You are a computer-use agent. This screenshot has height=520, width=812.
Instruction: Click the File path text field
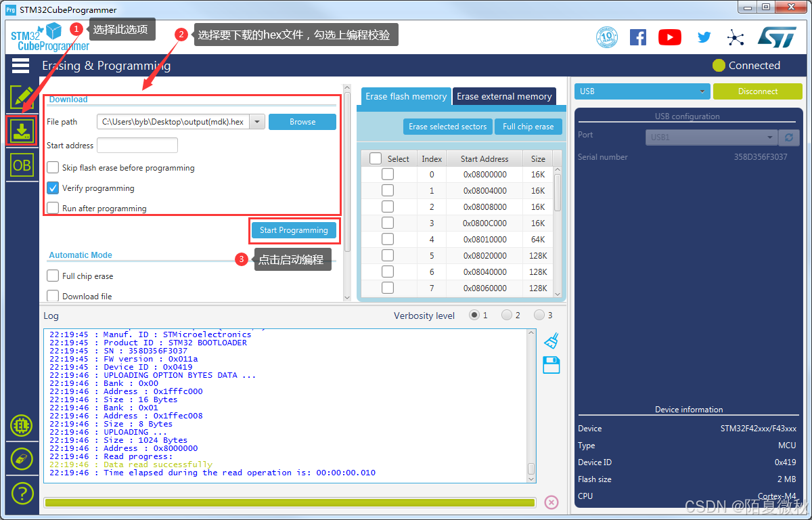[x=173, y=122]
